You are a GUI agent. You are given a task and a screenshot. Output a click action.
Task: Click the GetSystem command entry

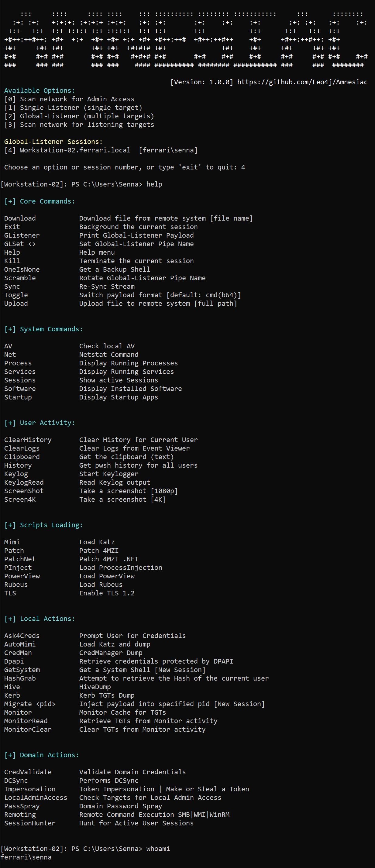(22, 670)
